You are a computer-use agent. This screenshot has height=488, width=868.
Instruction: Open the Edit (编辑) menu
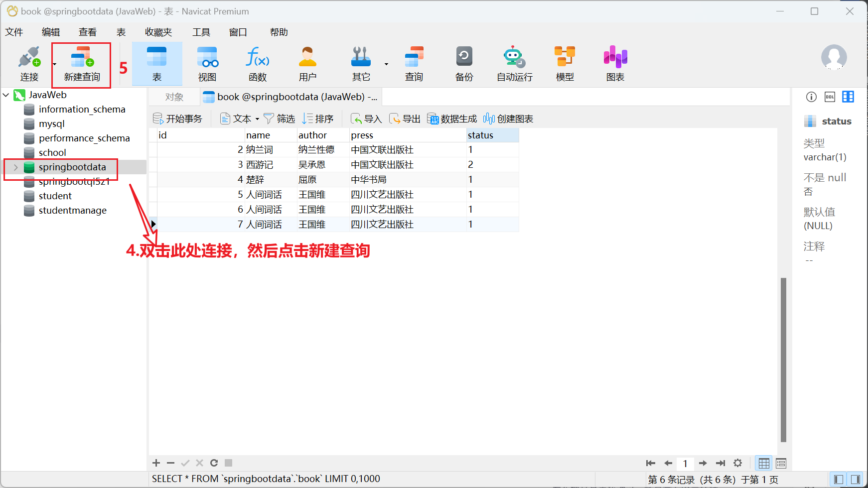pyautogui.click(x=51, y=32)
